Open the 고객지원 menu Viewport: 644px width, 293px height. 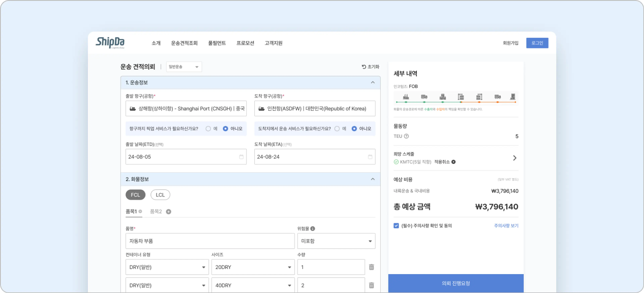[274, 43]
